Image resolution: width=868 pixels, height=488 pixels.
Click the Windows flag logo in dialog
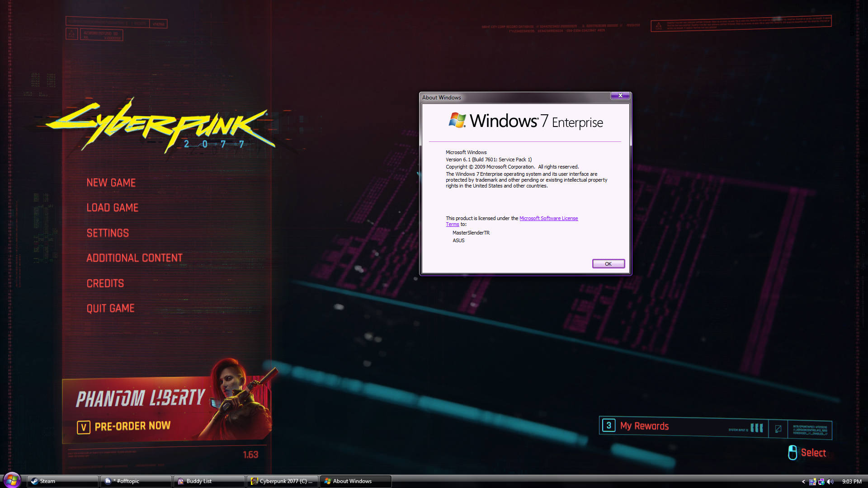[457, 121]
